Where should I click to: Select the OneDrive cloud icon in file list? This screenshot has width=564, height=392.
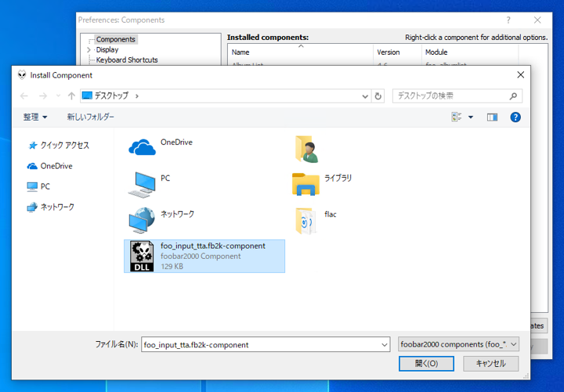tap(142, 146)
